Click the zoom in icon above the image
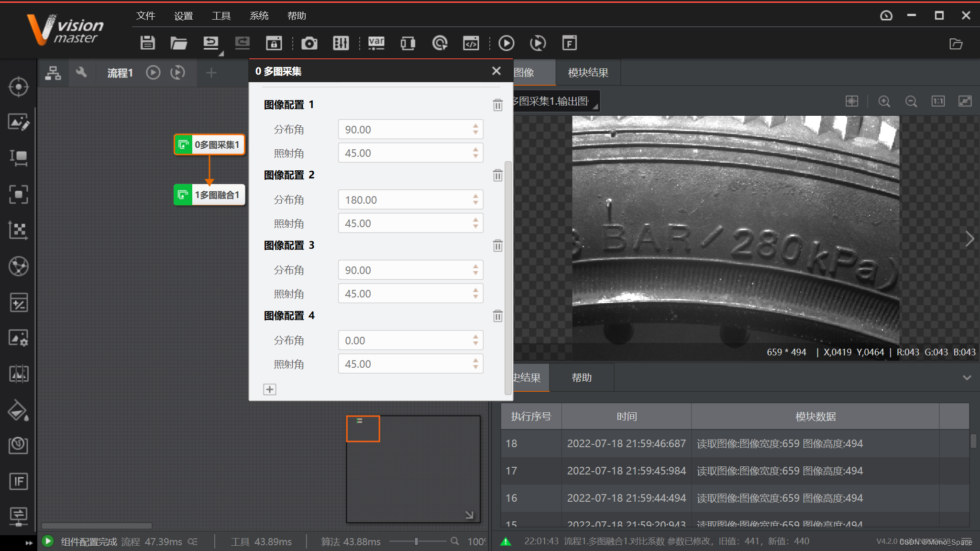980x551 pixels. [x=884, y=101]
